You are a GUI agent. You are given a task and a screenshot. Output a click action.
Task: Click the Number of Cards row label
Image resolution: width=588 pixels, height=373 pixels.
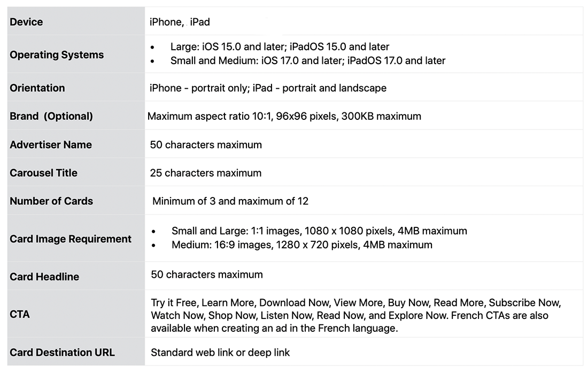point(51,201)
